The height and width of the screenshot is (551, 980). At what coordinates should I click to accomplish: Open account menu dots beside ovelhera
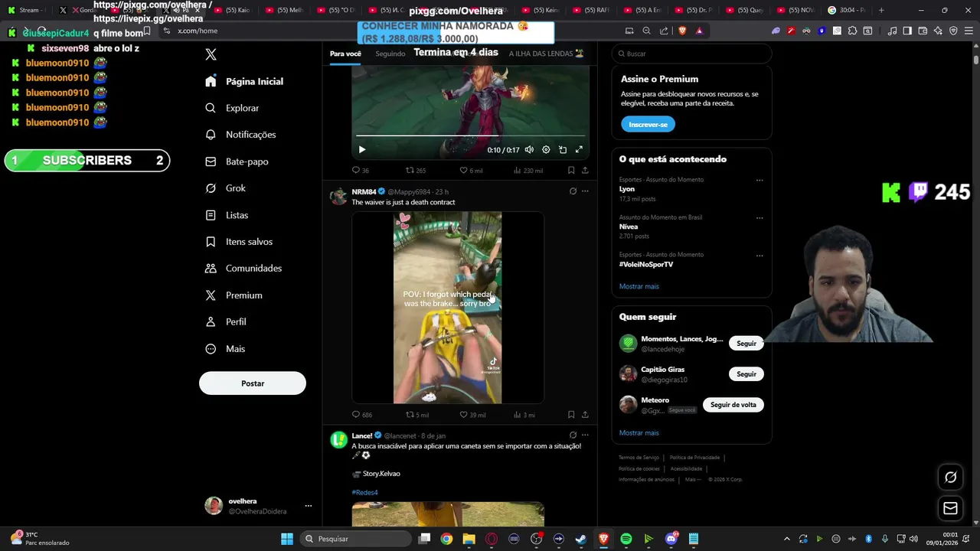(x=309, y=506)
